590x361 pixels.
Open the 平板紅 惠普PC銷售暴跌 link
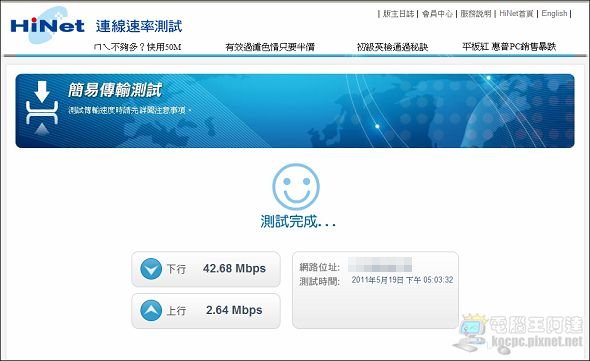(x=509, y=47)
